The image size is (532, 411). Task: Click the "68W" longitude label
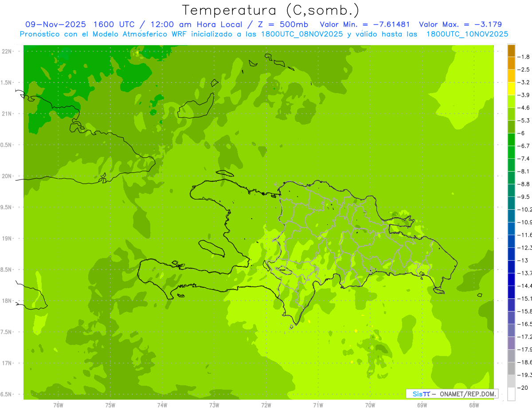(x=474, y=405)
